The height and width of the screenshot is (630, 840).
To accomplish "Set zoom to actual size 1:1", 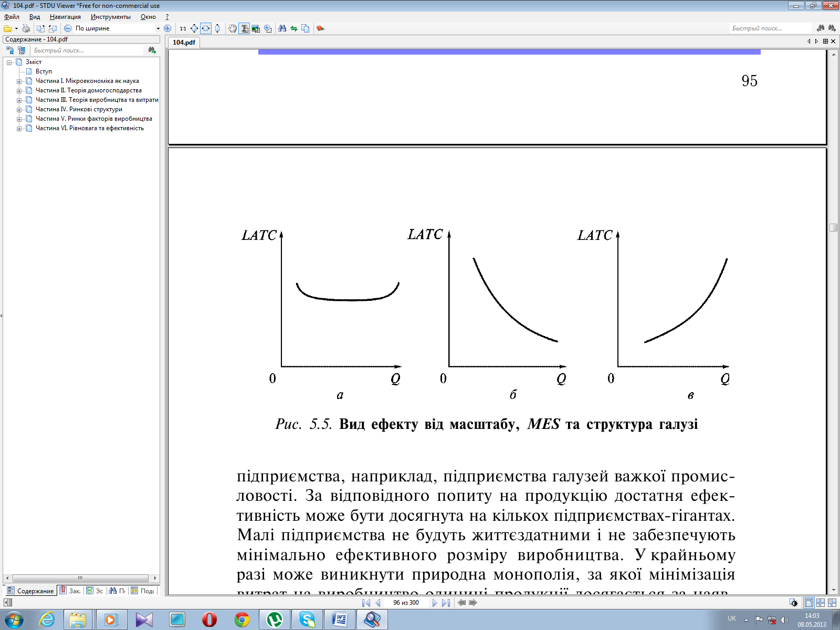I will [x=183, y=28].
